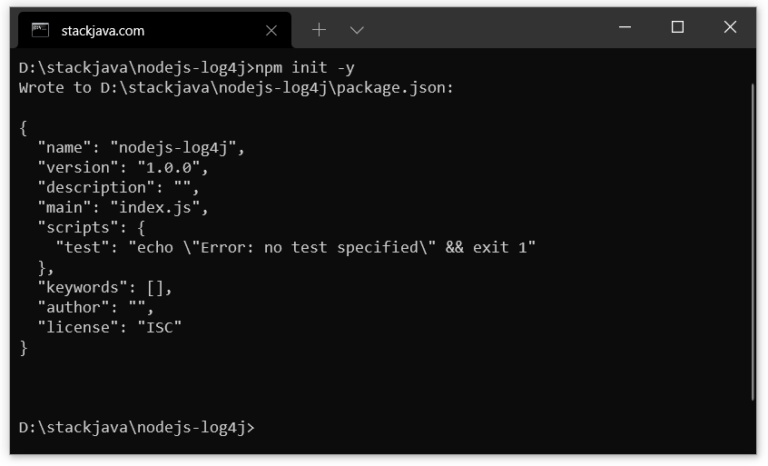Maximize the terminal window
Image resolution: width=768 pixels, height=466 pixels.
(x=677, y=27)
